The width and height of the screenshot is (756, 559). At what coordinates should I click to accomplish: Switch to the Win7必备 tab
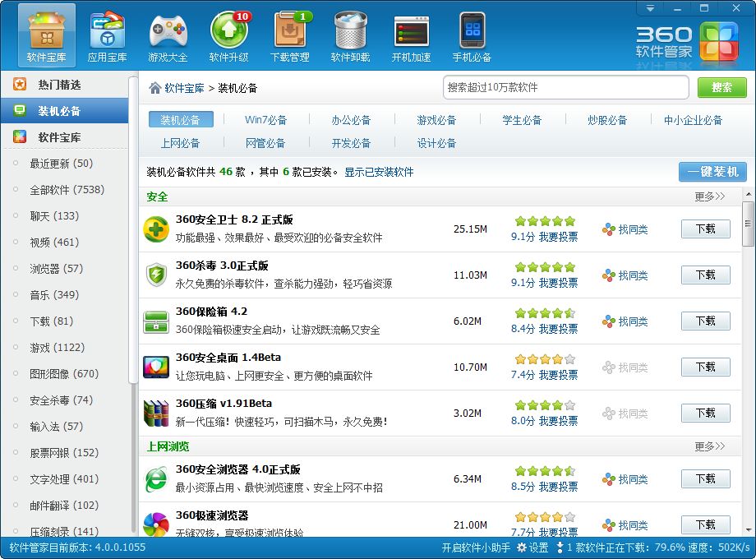pos(265,119)
